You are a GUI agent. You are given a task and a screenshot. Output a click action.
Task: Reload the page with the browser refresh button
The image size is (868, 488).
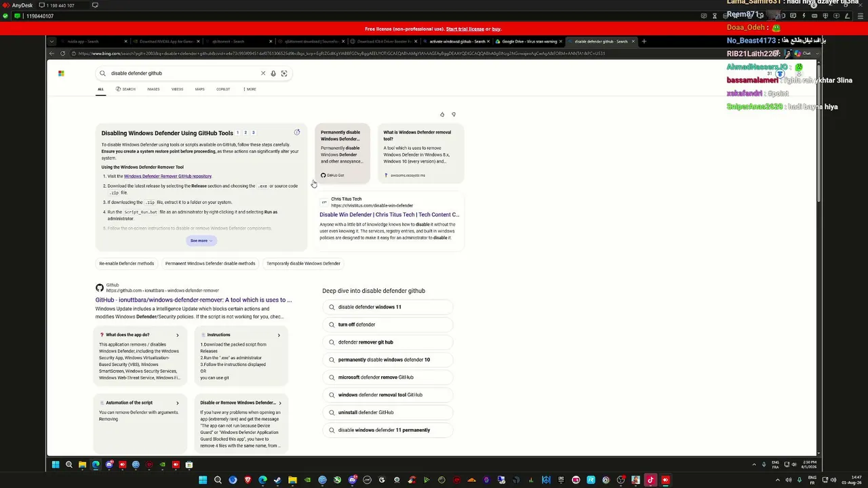62,54
